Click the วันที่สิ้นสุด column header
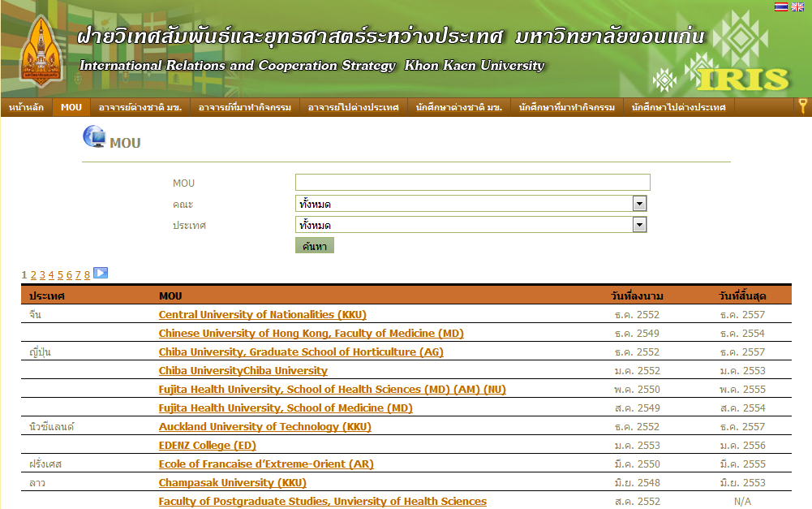Viewport: 812px width, 509px height. 742,296
